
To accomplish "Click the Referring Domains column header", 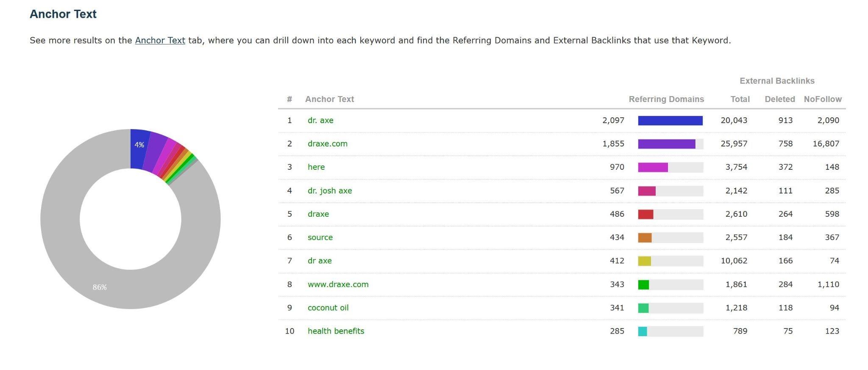I will click(x=666, y=99).
